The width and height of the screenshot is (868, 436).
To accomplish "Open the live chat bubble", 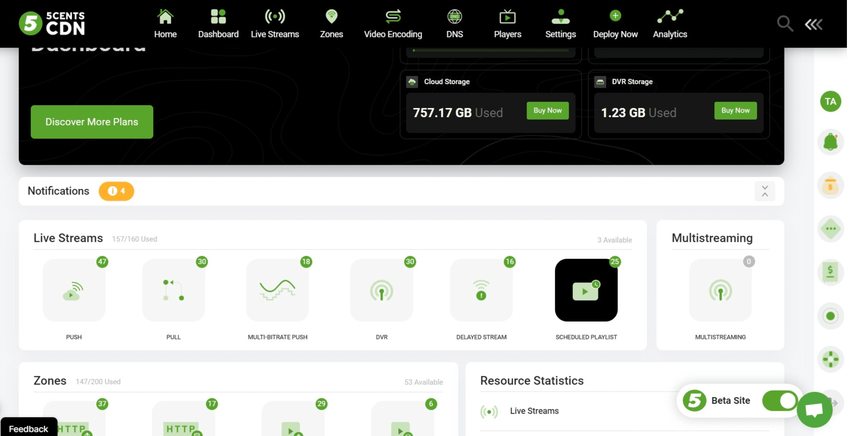I will pos(814,410).
